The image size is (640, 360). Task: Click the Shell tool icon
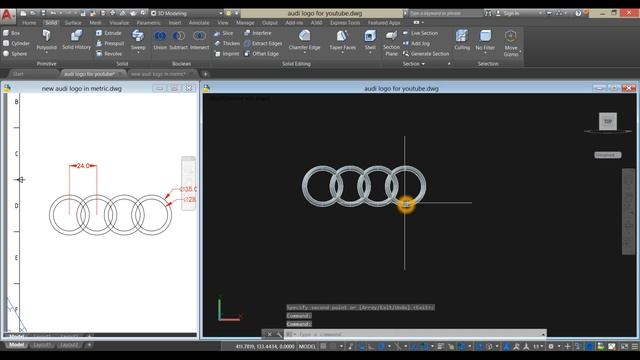(370, 36)
